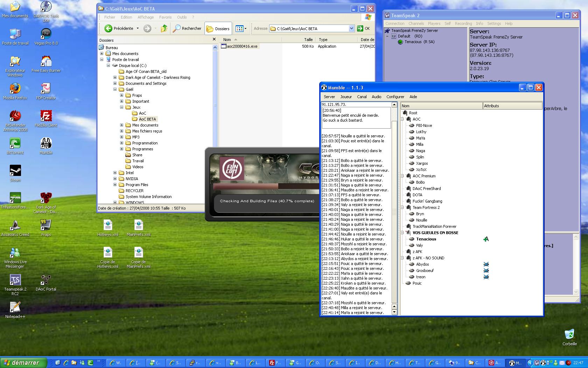Click the Funcom patcher progress bar
Viewport: 588px width, 368px height.
pos(266,186)
